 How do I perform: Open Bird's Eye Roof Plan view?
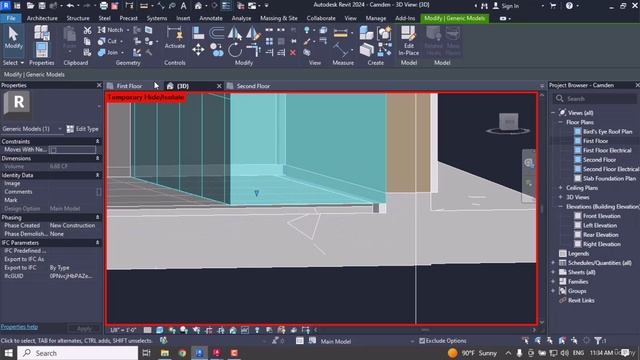tap(607, 131)
